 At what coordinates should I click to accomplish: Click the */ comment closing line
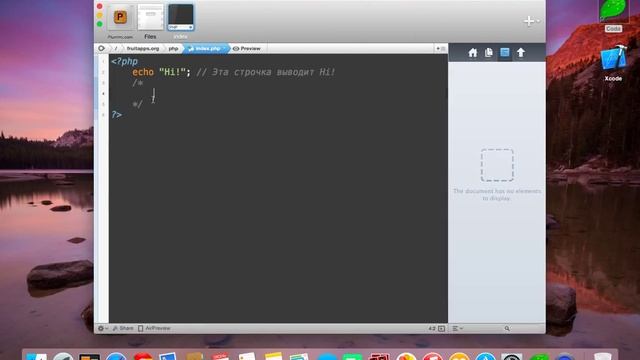click(x=138, y=104)
